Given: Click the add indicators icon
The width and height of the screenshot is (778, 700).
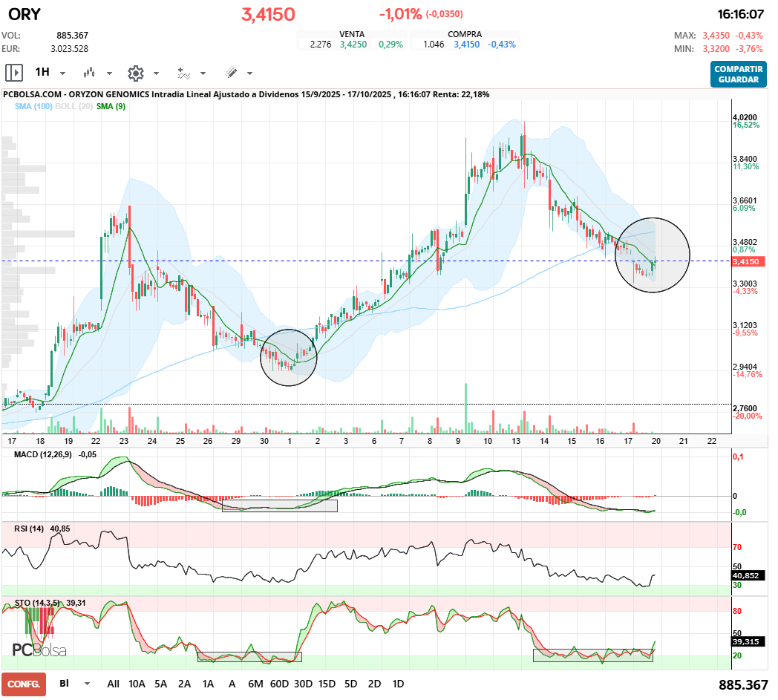Looking at the screenshot, I should coord(183,73).
